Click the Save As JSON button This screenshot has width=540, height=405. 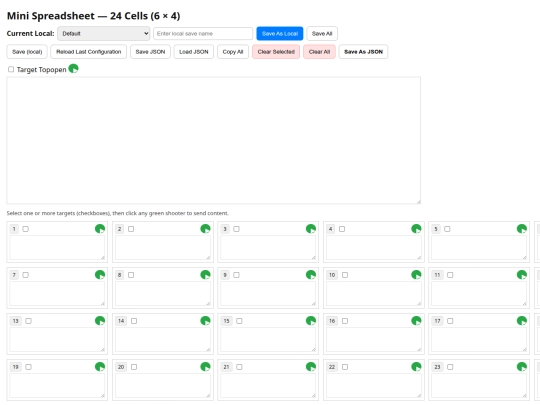coord(363,52)
